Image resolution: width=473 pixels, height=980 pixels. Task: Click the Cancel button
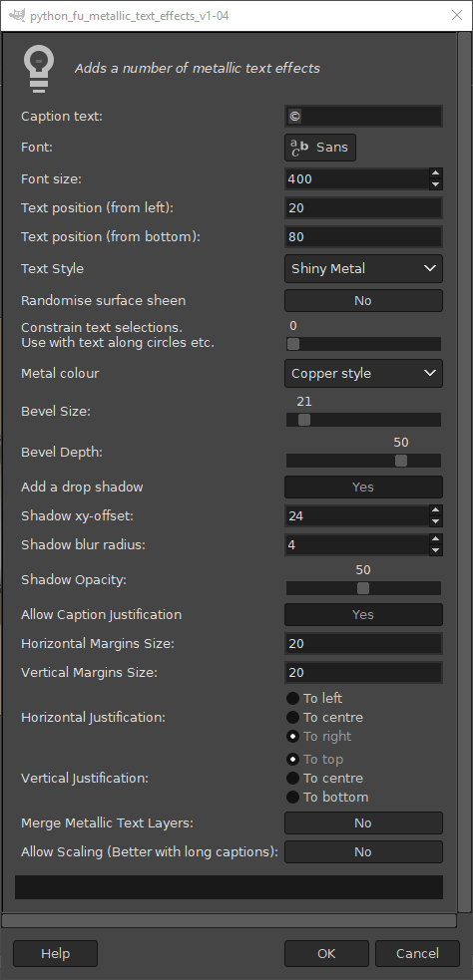pyautogui.click(x=417, y=954)
